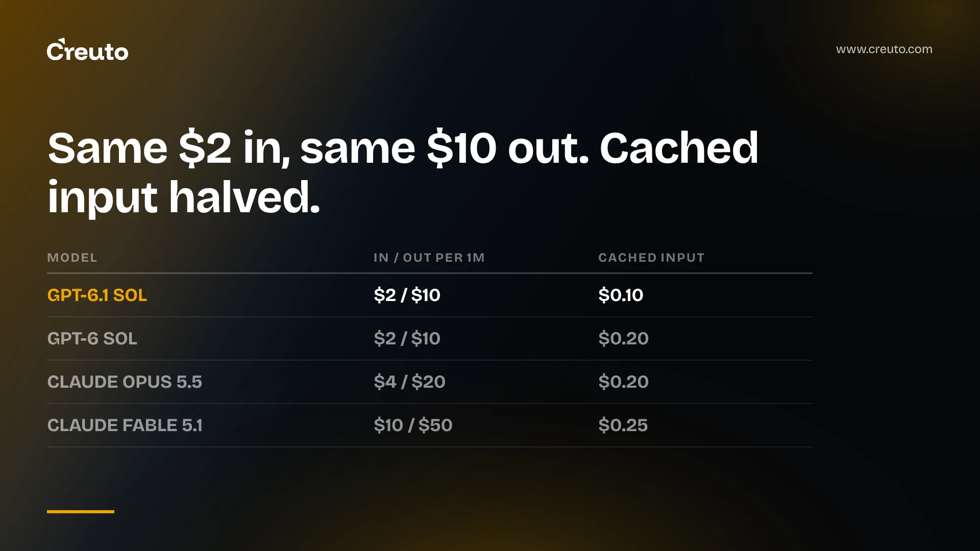The image size is (980, 551).
Task: Click the $10 / $50 price
Action: click(x=413, y=425)
